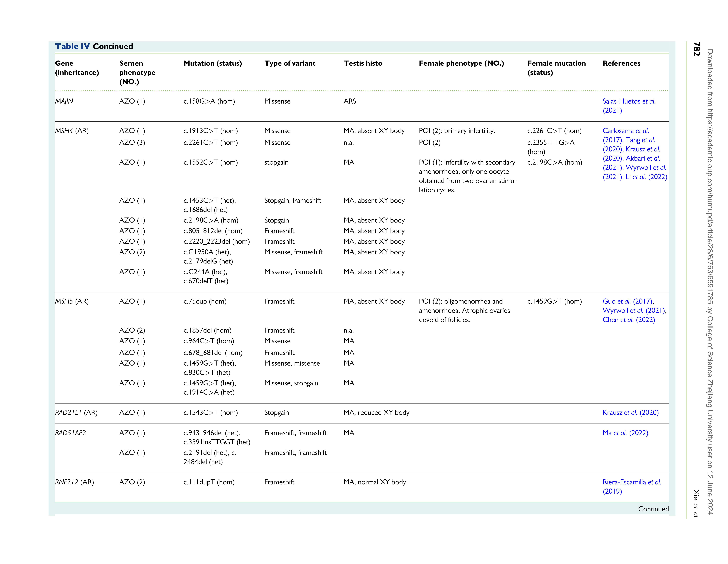Click the AZO (3) semen phenotype cell
The width and height of the screenshot is (728, 564).
point(132,142)
